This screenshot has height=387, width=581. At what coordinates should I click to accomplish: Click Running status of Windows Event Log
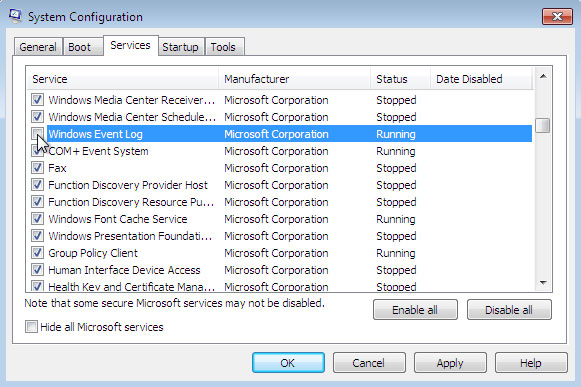point(396,134)
